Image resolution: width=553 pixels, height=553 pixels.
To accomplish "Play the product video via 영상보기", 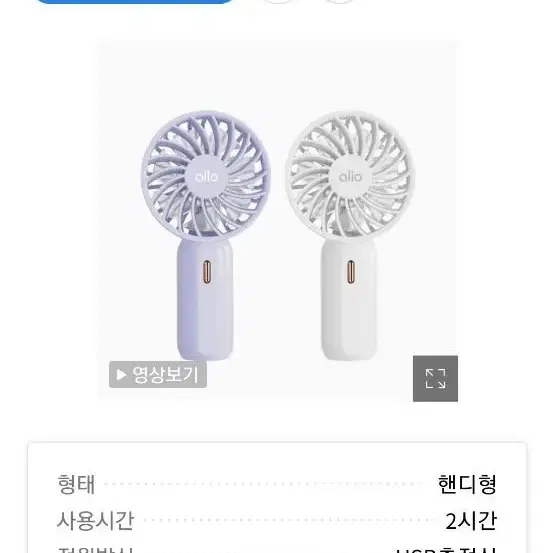I will [158, 374].
